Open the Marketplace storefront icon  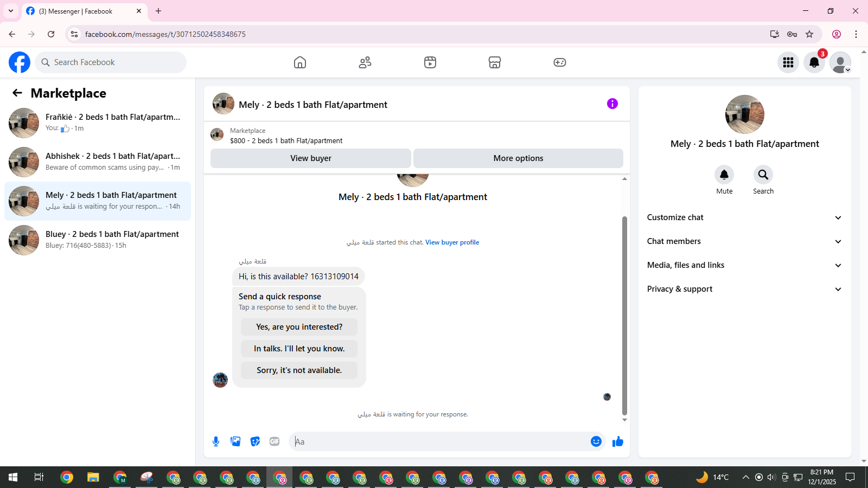495,62
